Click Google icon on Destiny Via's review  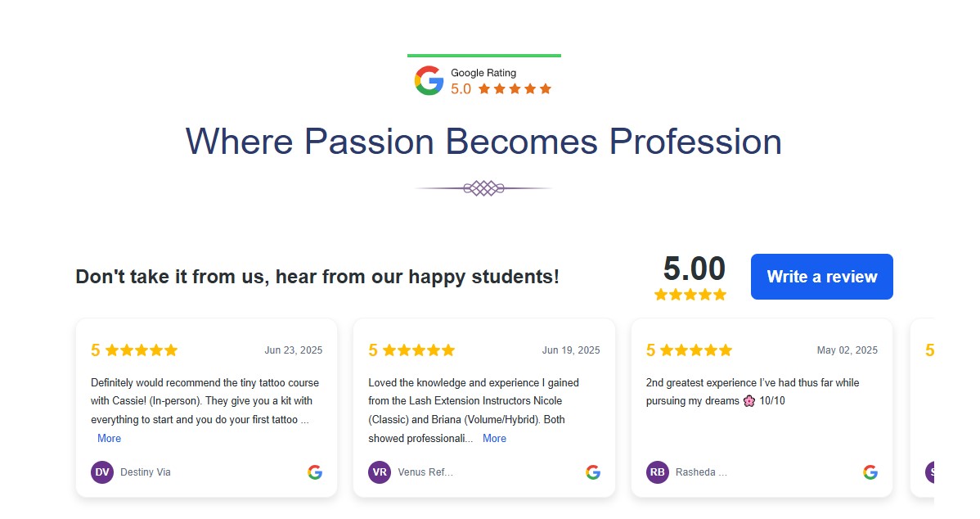[315, 472]
